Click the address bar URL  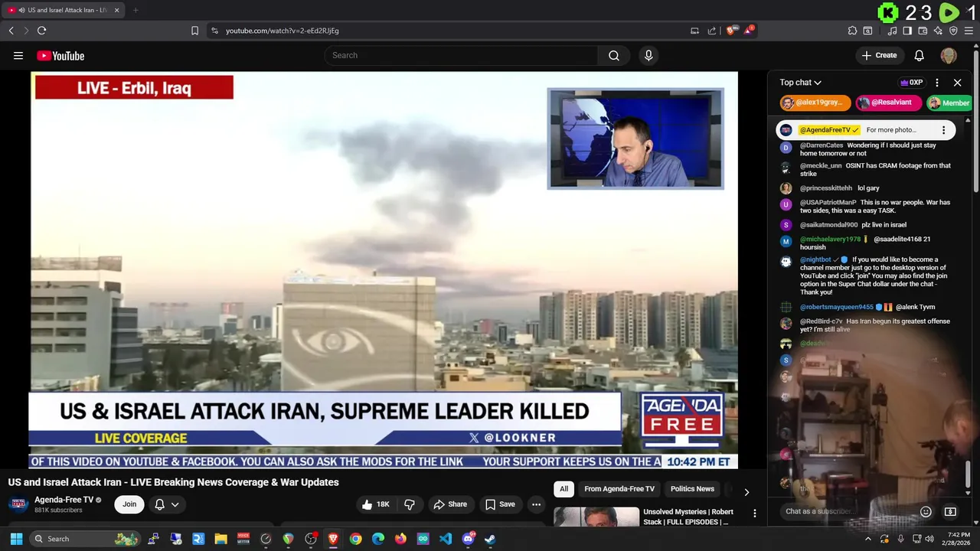point(283,31)
